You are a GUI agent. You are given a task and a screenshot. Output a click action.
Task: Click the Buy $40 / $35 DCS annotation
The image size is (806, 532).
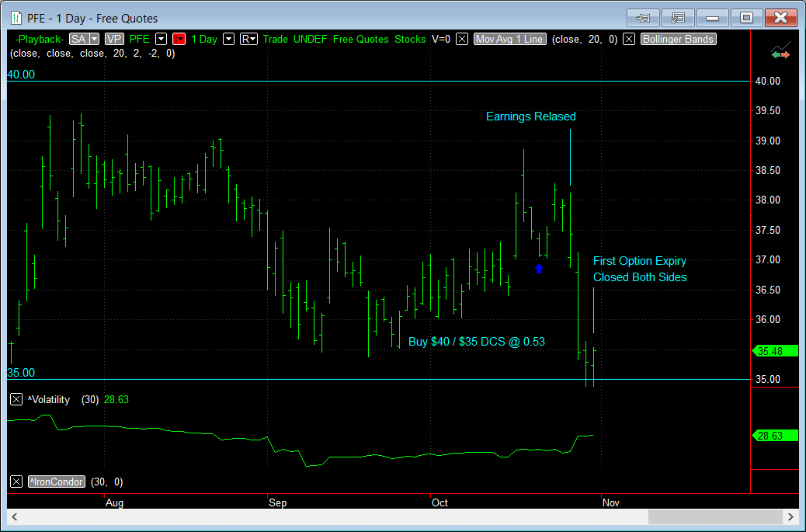(477, 342)
